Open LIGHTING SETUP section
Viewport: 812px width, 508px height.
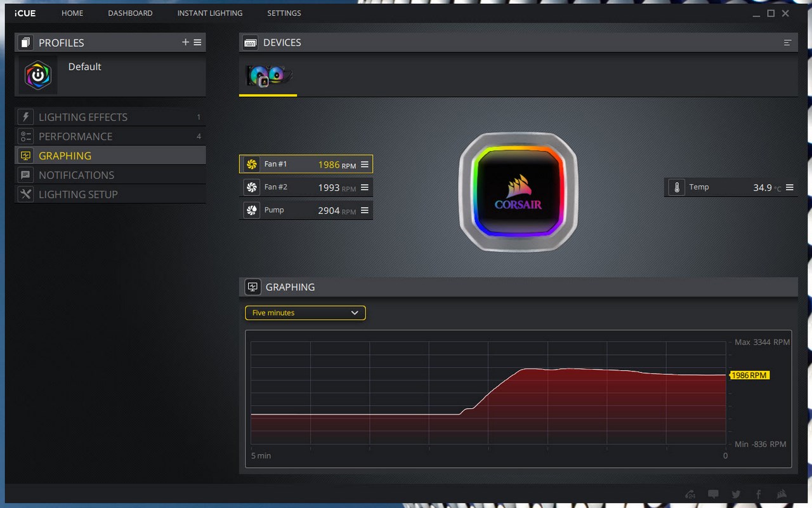click(x=110, y=194)
